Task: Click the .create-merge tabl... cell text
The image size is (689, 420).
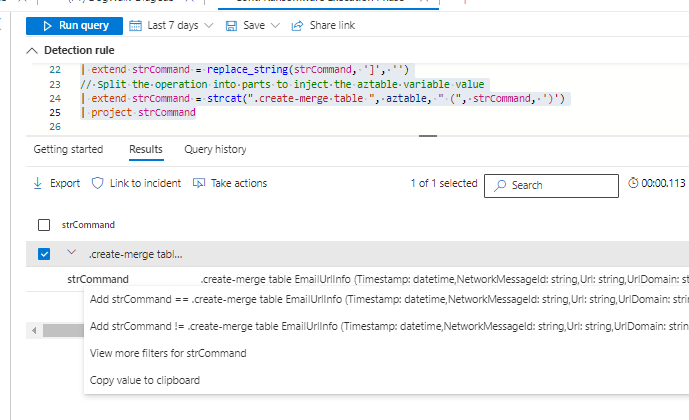Action: (x=135, y=254)
